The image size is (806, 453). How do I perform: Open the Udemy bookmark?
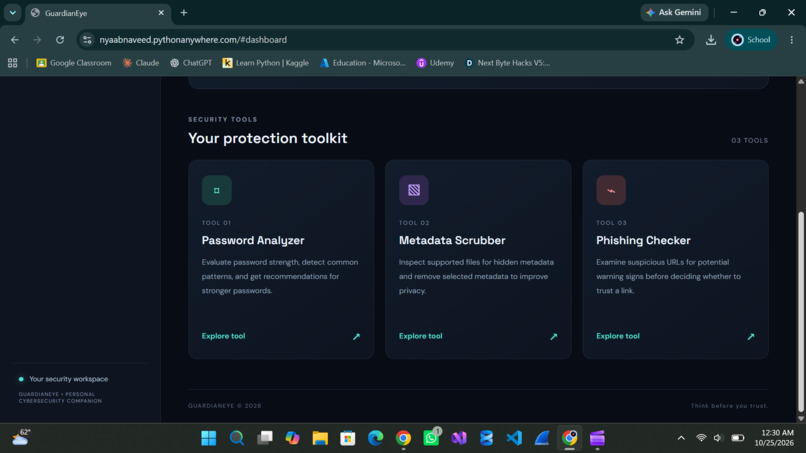pyautogui.click(x=435, y=63)
